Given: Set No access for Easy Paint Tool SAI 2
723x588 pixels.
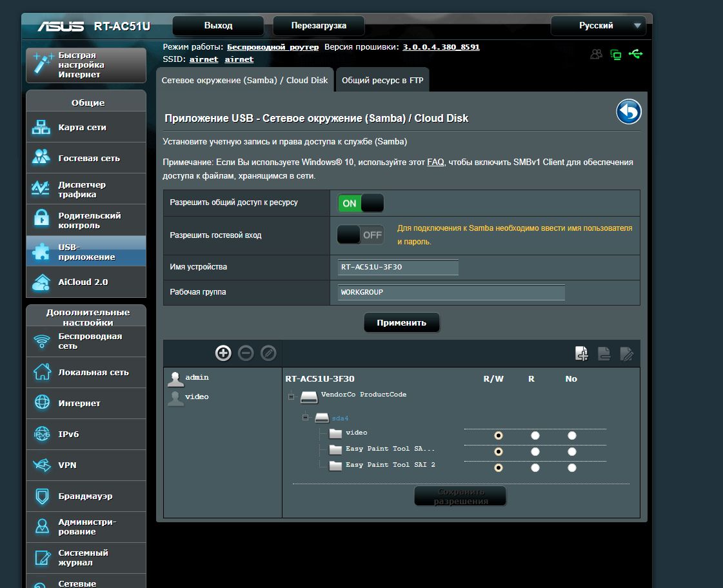Looking at the screenshot, I should tap(571, 467).
